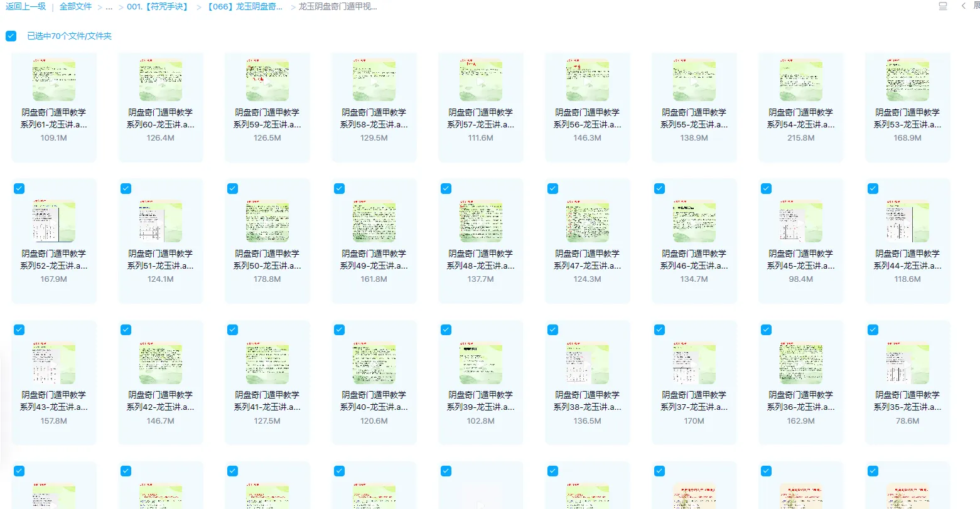Expand the collapsed '...' breadcrumb path
The height and width of the screenshot is (509, 980).
109,7
